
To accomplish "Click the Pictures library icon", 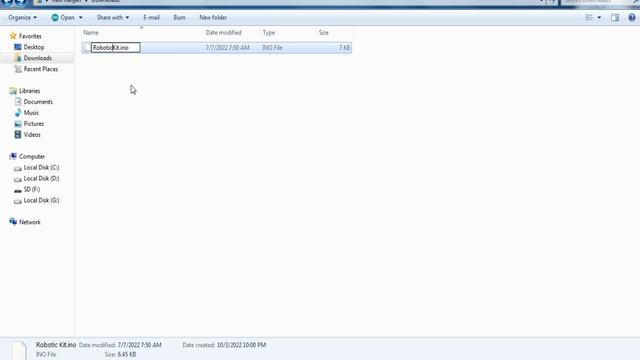I will pos(18,124).
